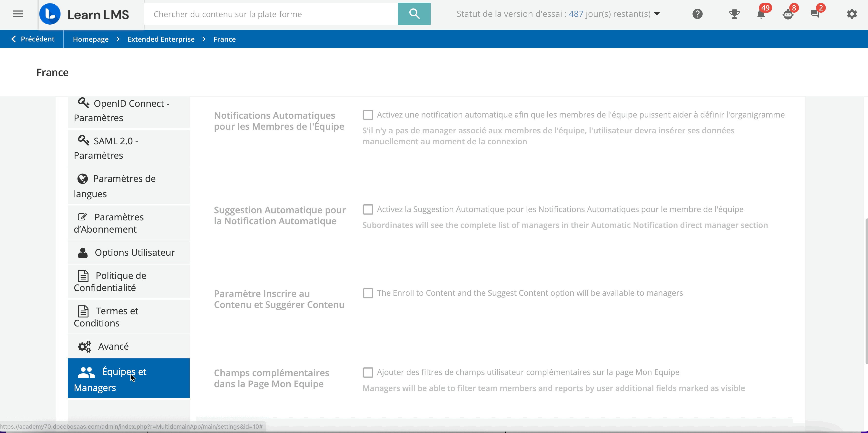Open Termes et Conditions tab
Screen dimensions: 868x433
click(129, 317)
